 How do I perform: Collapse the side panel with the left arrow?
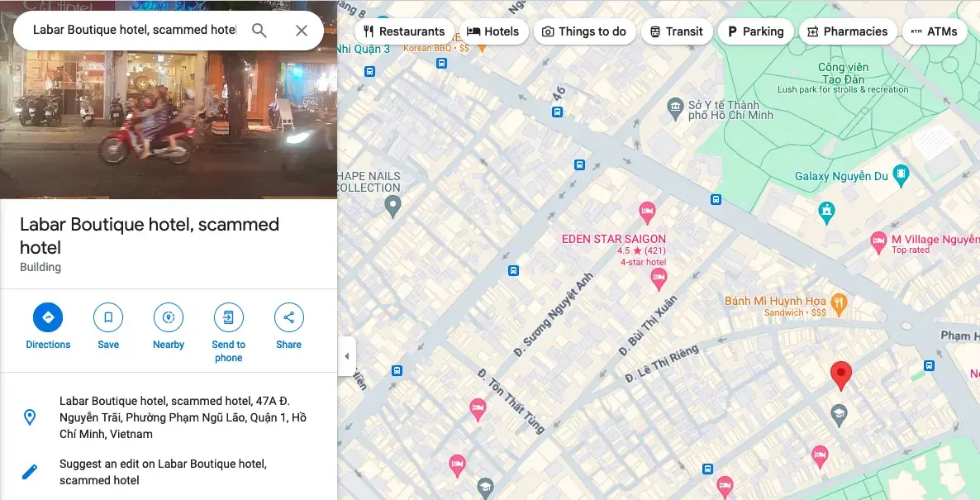(x=347, y=355)
